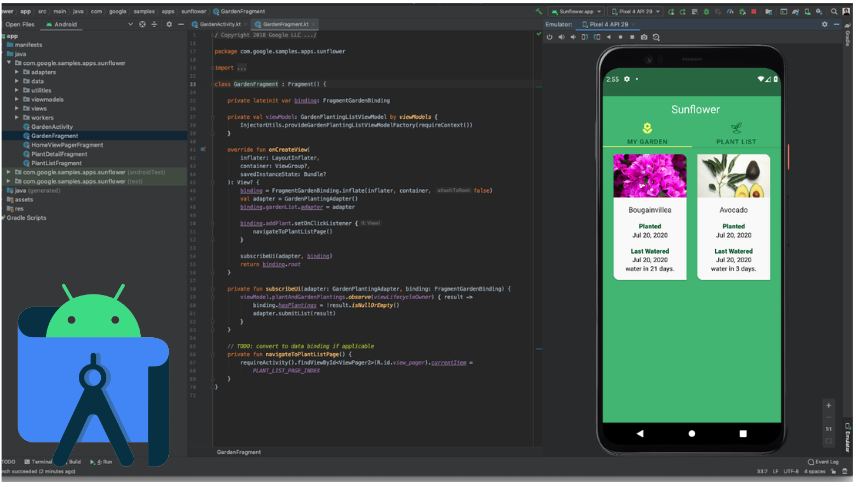Click the Make Project hammer icon

(538, 11)
